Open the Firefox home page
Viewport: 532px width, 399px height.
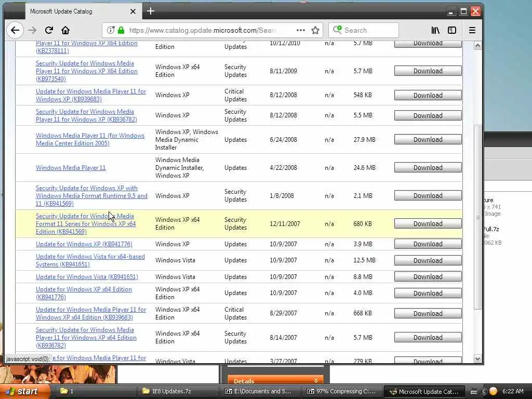point(65,30)
